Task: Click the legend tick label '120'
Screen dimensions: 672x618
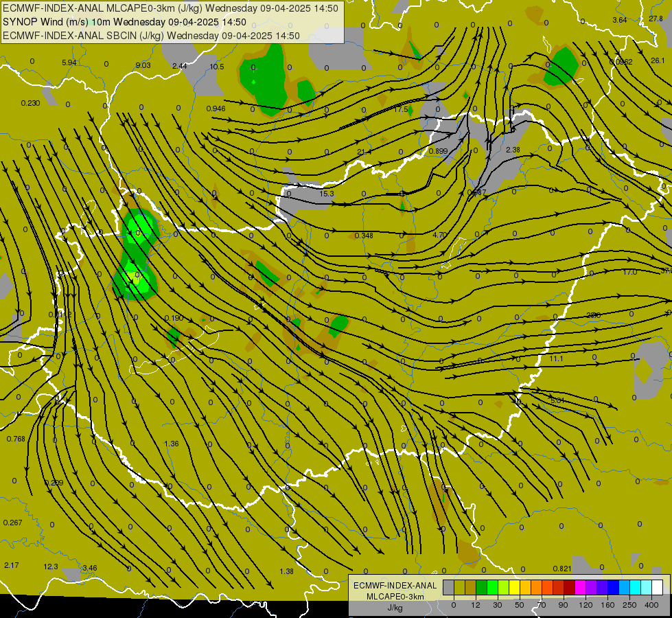Action: click(586, 605)
